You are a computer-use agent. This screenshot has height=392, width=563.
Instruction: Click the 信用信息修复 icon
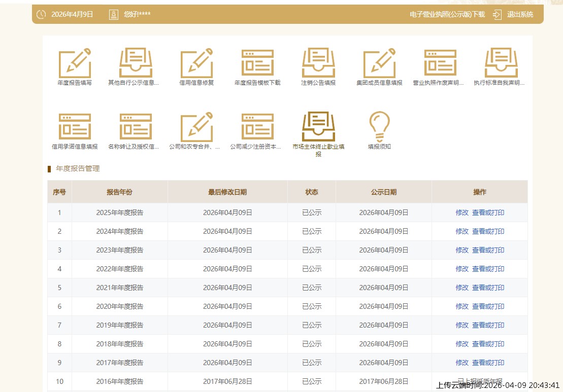196,64
